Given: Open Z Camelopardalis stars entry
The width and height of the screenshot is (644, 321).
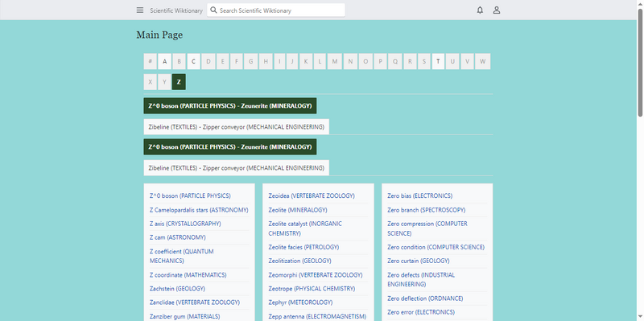Looking at the screenshot, I should coord(199,210).
